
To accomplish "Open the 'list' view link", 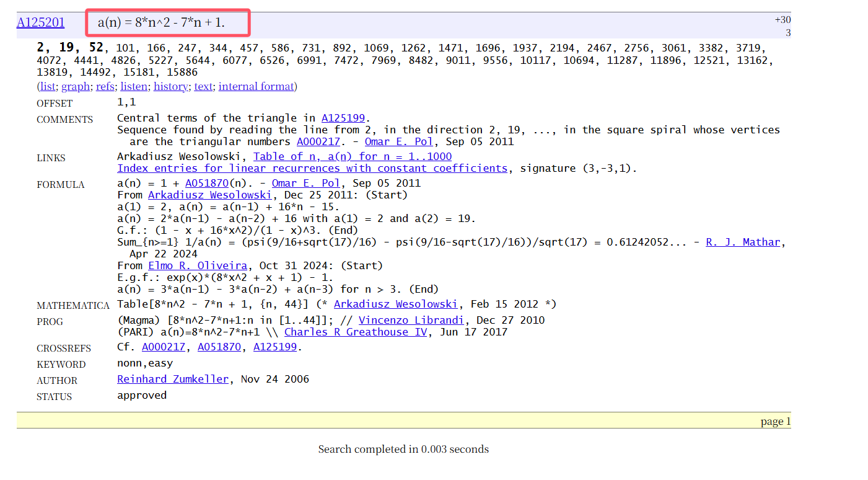I will tap(48, 87).
